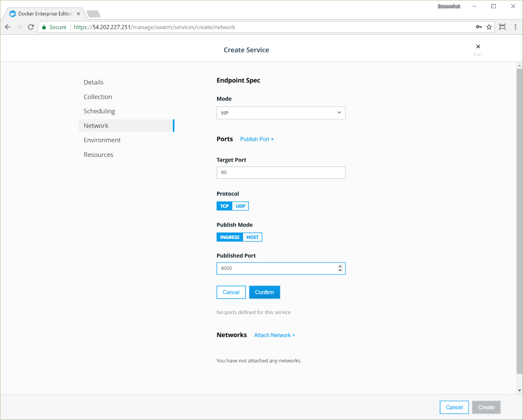Image resolution: width=523 pixels, height=420 pixels.
Task: Select the TCP protocol option
Action: (x=224, y=206)
